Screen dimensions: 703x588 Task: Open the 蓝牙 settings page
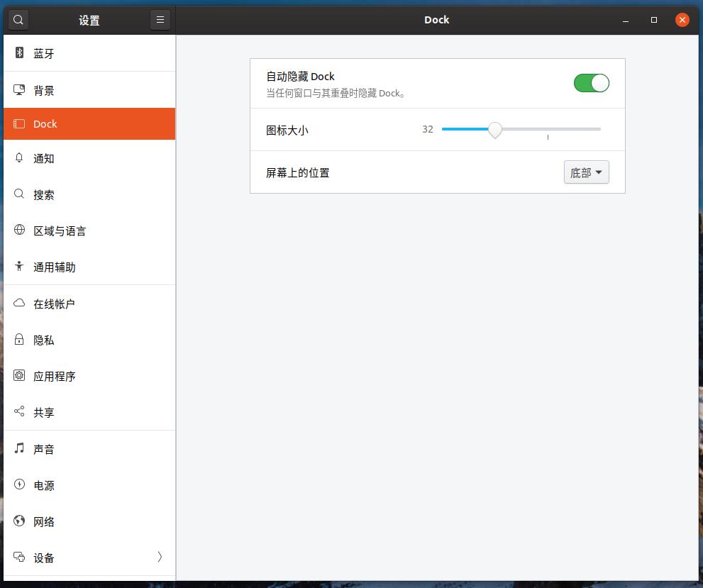point(89,53)
